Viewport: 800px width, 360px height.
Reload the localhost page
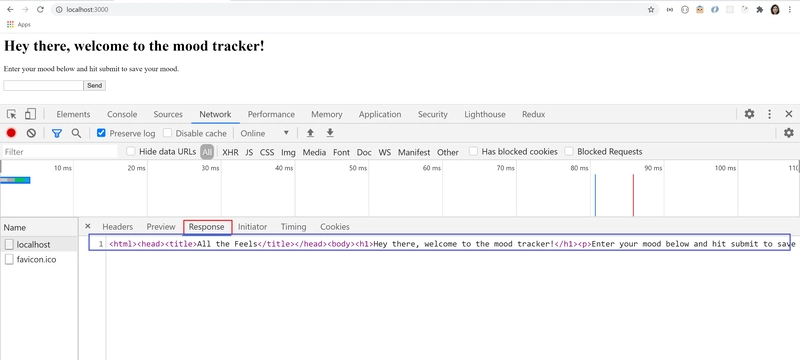(40, 9)
